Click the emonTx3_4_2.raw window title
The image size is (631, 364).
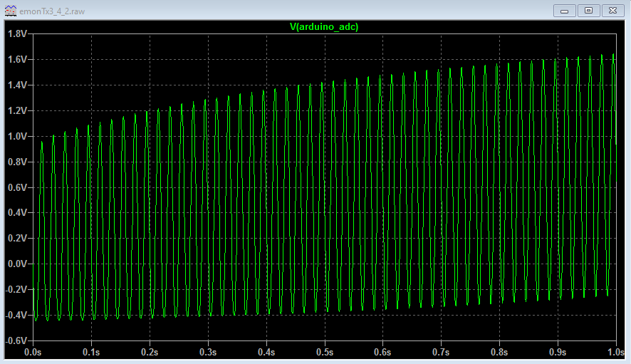click(x=52, y=11)
